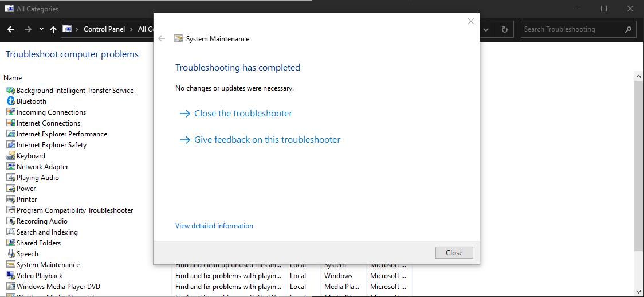Open recent locations dropdown arrow
This screenshot has width=644, height=297.
(x=41, y=29)
